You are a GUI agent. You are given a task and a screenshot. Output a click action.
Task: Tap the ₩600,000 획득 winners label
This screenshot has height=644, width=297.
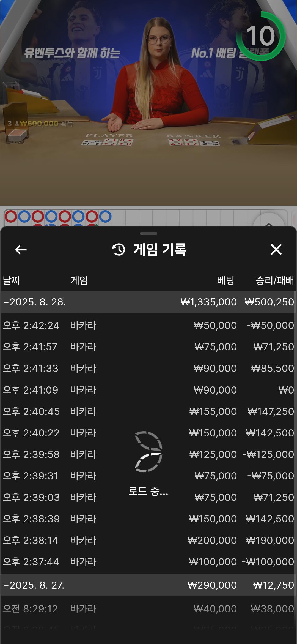(40, 124)
